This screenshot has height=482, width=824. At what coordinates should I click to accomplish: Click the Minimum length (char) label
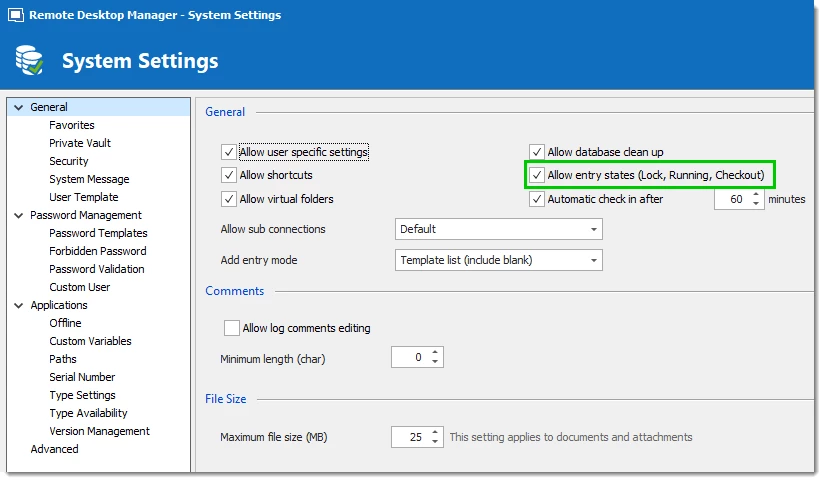tap(273, 359)
